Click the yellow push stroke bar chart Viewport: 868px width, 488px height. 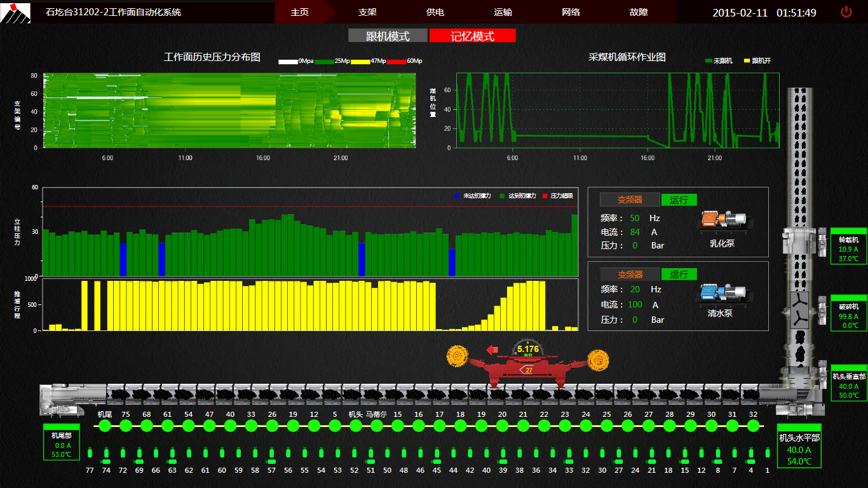310,305
